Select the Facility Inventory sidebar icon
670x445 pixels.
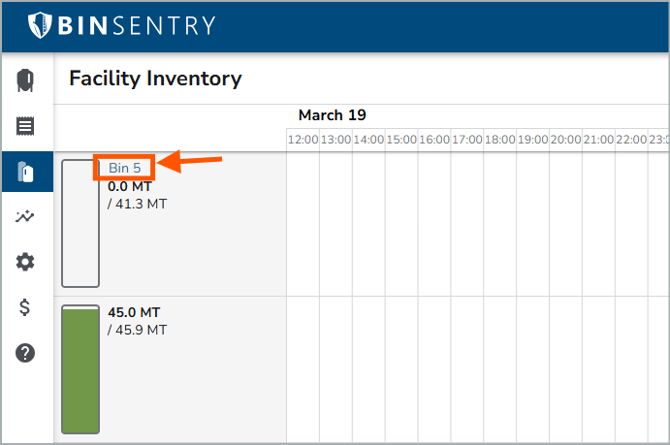pyautogui.click(x=26, y=172)
